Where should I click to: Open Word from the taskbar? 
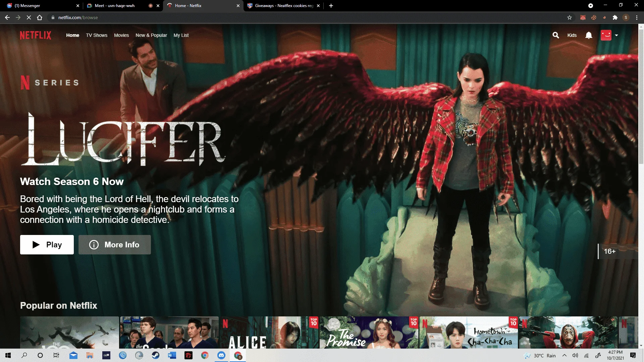pos(172,355)
